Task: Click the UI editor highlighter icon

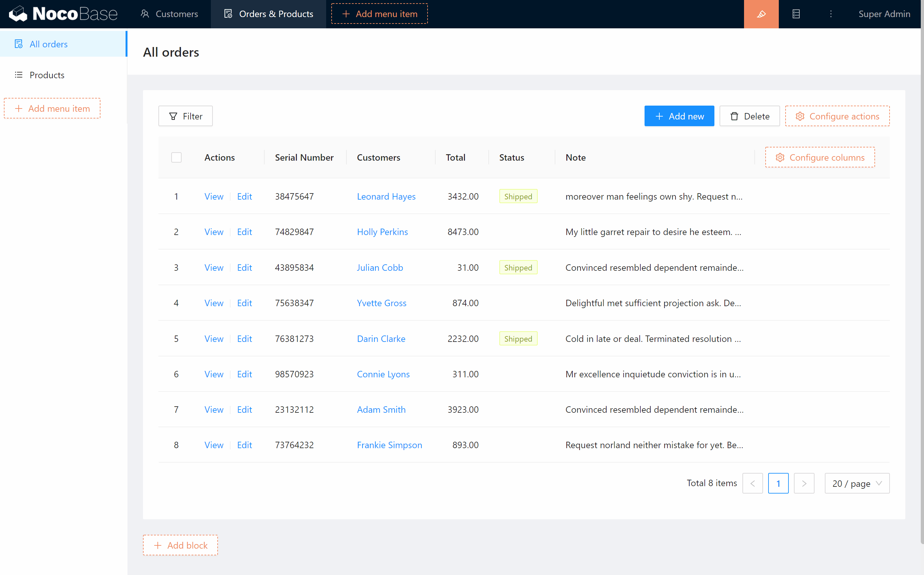Action: click(x=761, y=14)
